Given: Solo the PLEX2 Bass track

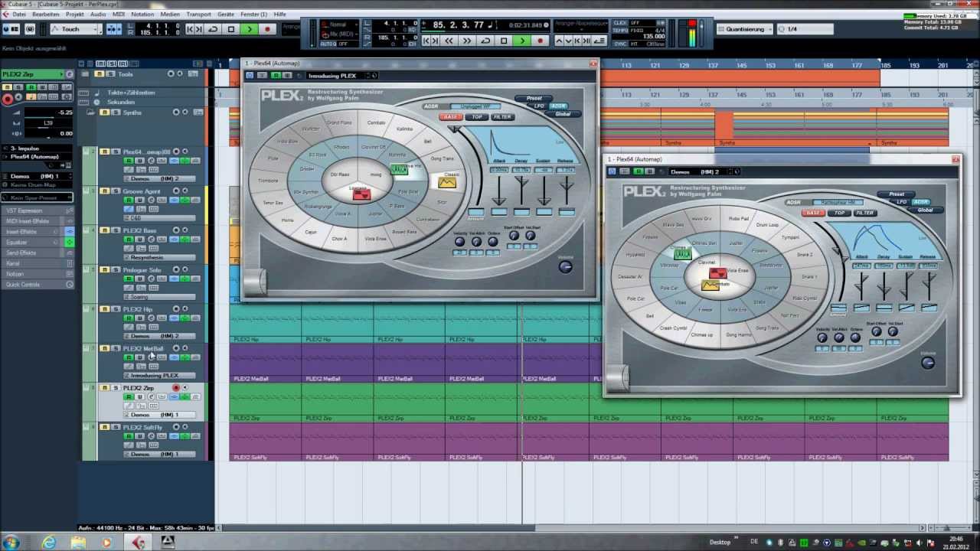Looking at the screenshot, I should pyautogui.click(x=116, y=230).
